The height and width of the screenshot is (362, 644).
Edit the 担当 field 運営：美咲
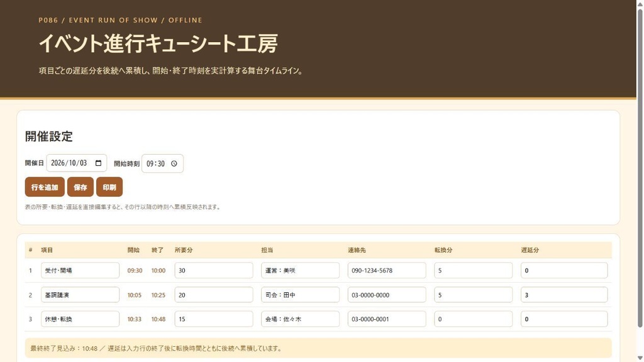tap(300, 270)
